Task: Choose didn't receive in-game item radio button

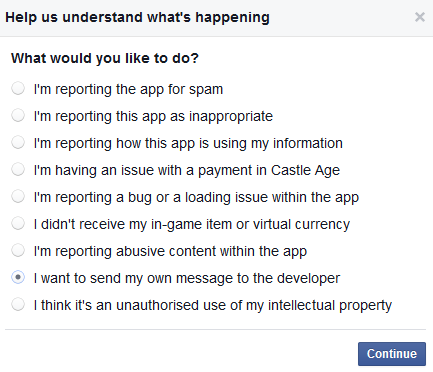Action: click(x=18, y=224)
